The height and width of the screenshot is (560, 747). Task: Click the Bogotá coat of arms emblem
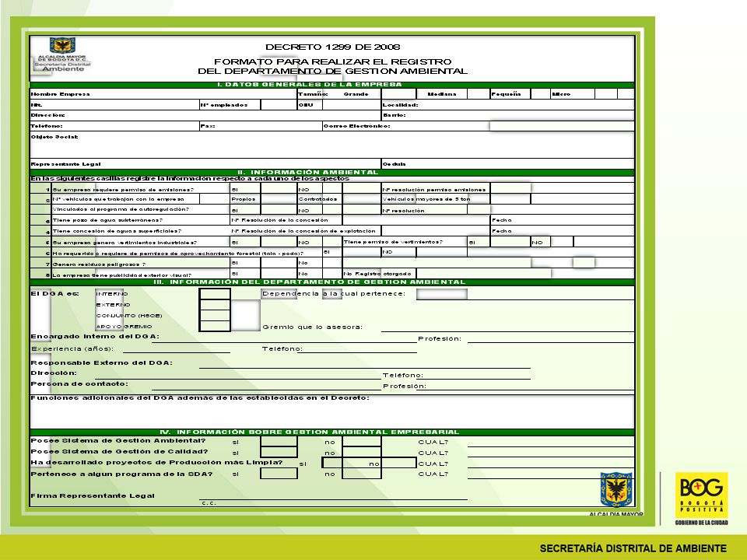click(616, 490)
